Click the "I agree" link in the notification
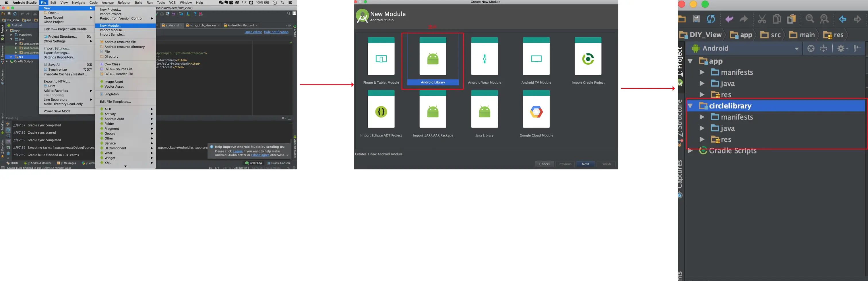 coord(238,151)
